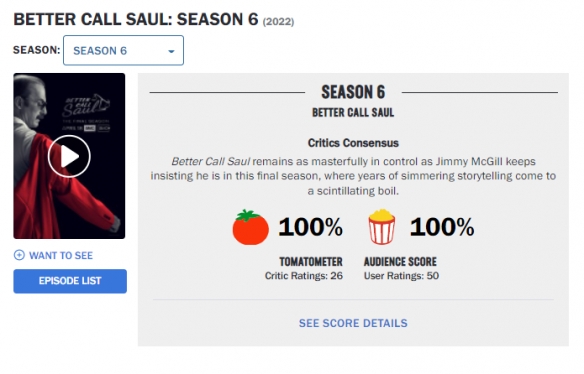This screenshot has width=584, height=374.
Task: Click the red tomato icon
Action: coord(250,227)
